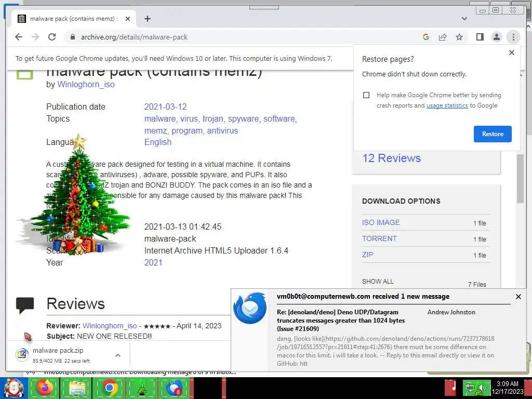532x399 pixels.
Task: View site security lock information
Action: (x=72, y=37)
